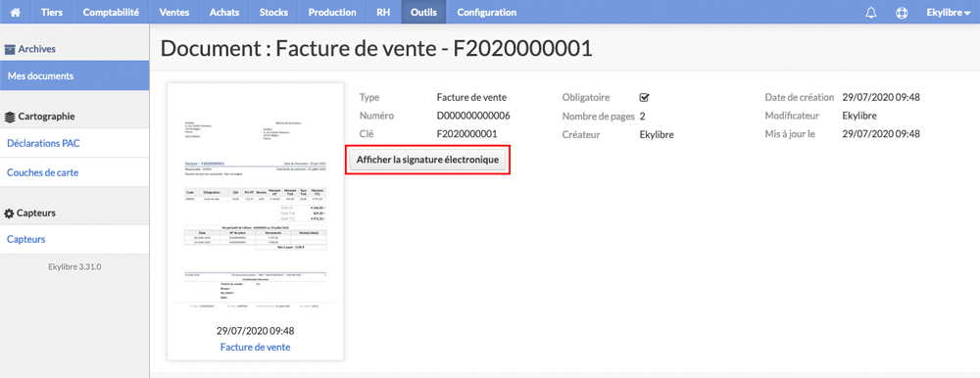
Task: Click the Cartographie layers icon
Action: [10, 117]
